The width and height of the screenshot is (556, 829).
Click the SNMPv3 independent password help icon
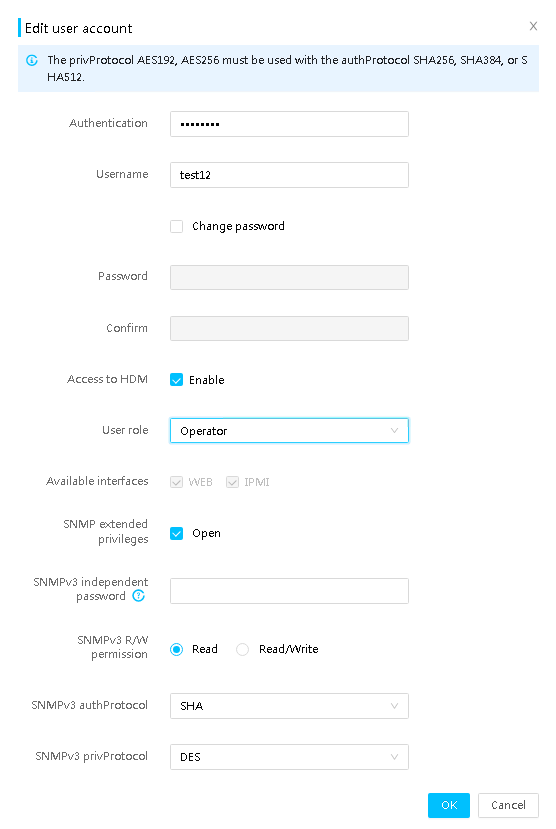click(x=138, y=596)
